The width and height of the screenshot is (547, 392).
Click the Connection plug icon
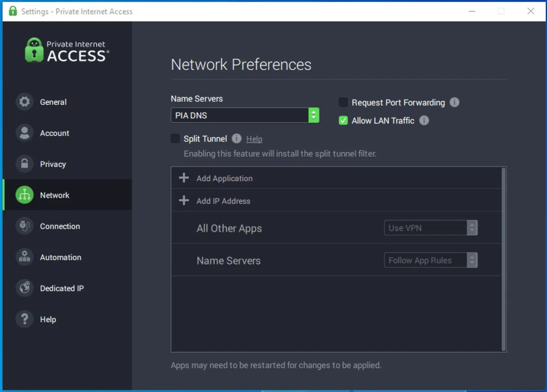pyautogui.click(x=24, y=226)
